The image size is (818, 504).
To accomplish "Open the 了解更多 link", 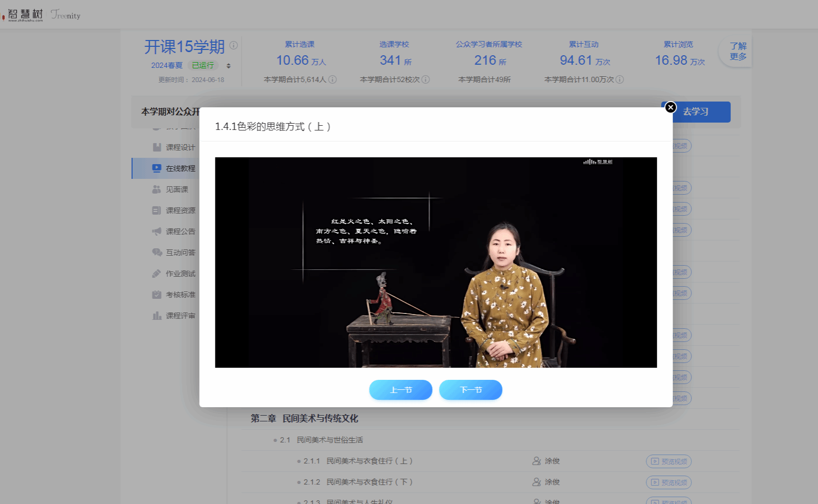I will point(737,52).
